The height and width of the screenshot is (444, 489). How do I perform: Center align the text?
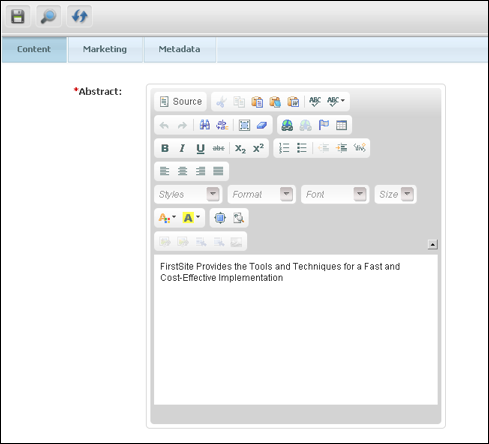pyautogui.click(x=182, y=171)
